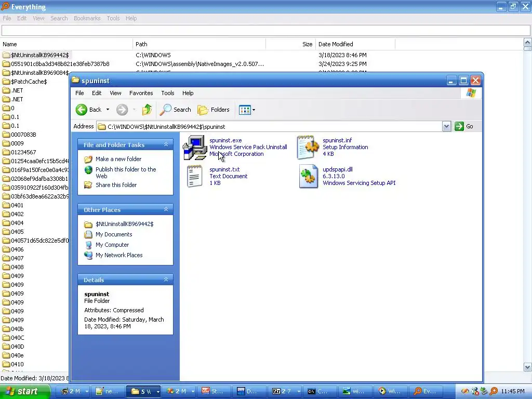
Task: Switch to the 'D...' taskbar button
Action: (x=250, y=391)
